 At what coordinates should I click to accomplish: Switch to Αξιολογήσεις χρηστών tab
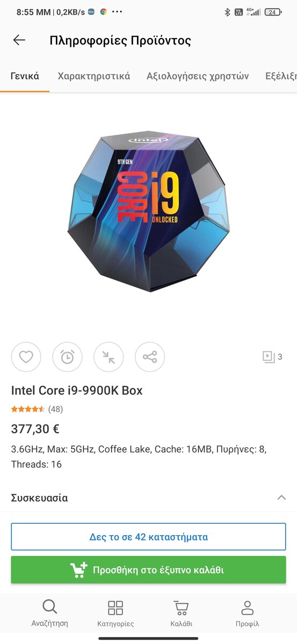coord(198,76)
